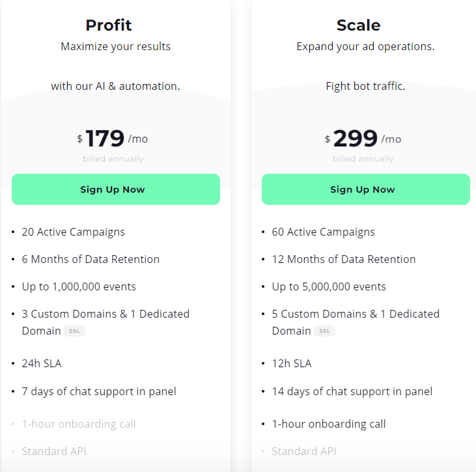The height and width of the screenshot is (472, 476).
Task: Click Sign Up Now for Scale plan
Action: pos(363,189)
